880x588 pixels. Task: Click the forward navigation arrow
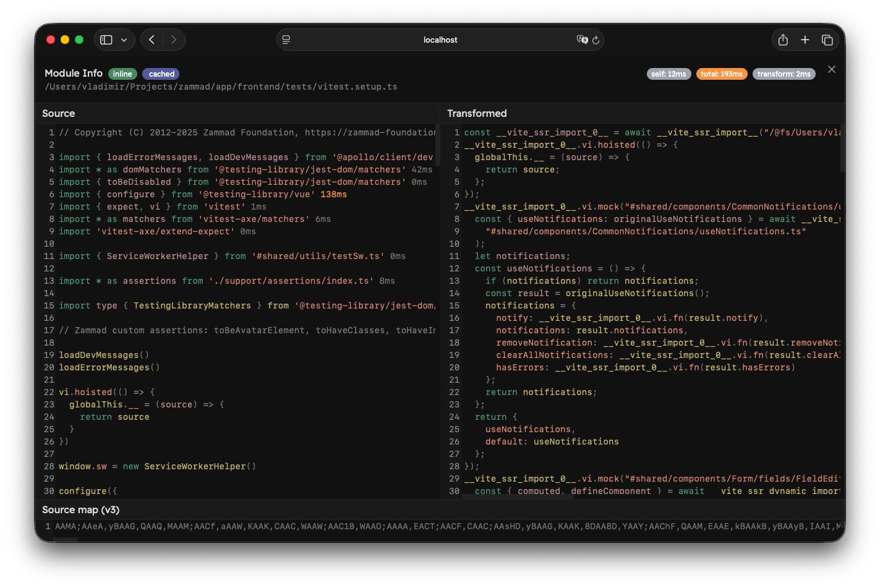click(x=173, y=39)
